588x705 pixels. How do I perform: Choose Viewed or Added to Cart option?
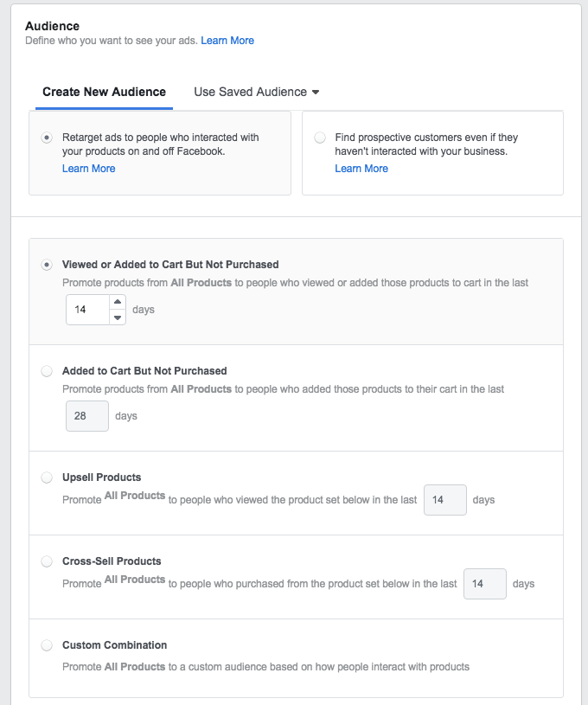click(47, 265)
